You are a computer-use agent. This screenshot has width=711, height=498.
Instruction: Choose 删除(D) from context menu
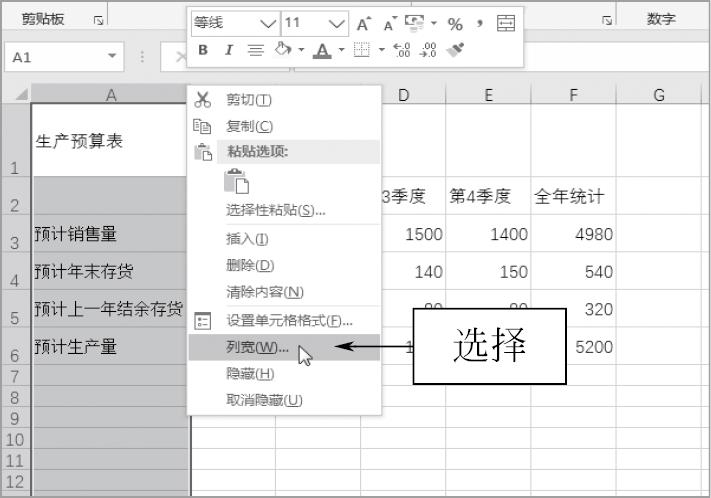point(284,265)
